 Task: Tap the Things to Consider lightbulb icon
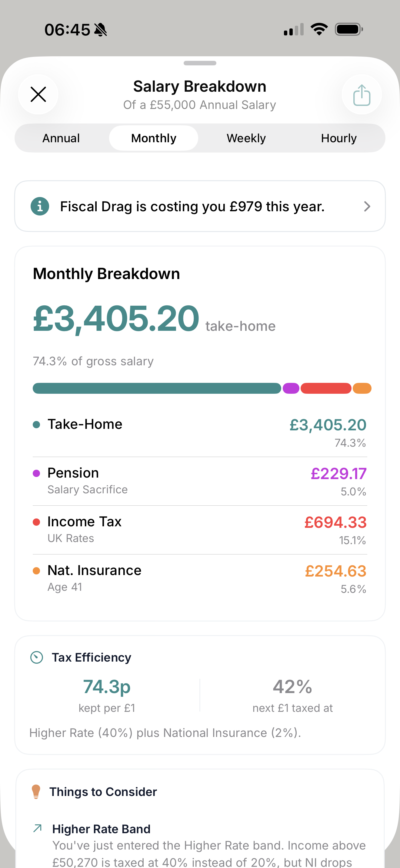pyautogui.click(x=36, y=791)
